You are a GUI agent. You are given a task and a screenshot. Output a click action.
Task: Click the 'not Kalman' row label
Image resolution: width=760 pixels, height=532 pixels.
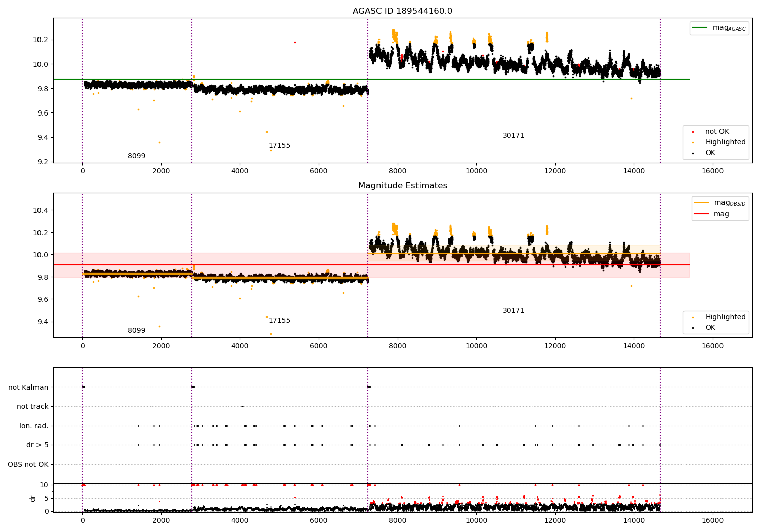28,388
